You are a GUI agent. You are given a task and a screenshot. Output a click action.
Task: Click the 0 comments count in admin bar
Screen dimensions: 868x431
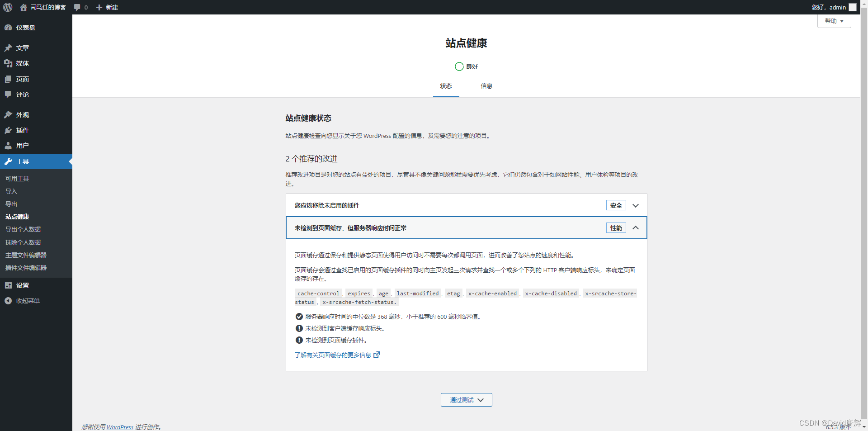[86, 8]
